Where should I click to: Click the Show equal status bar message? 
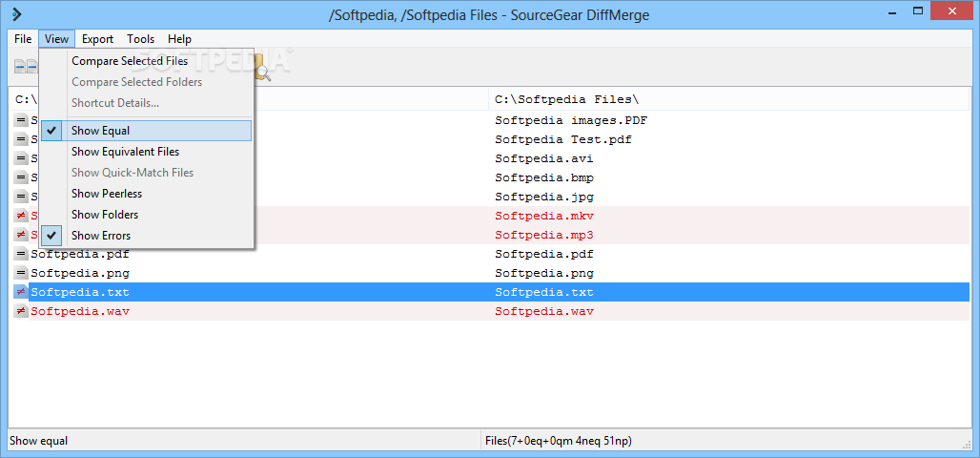point(40,441)
